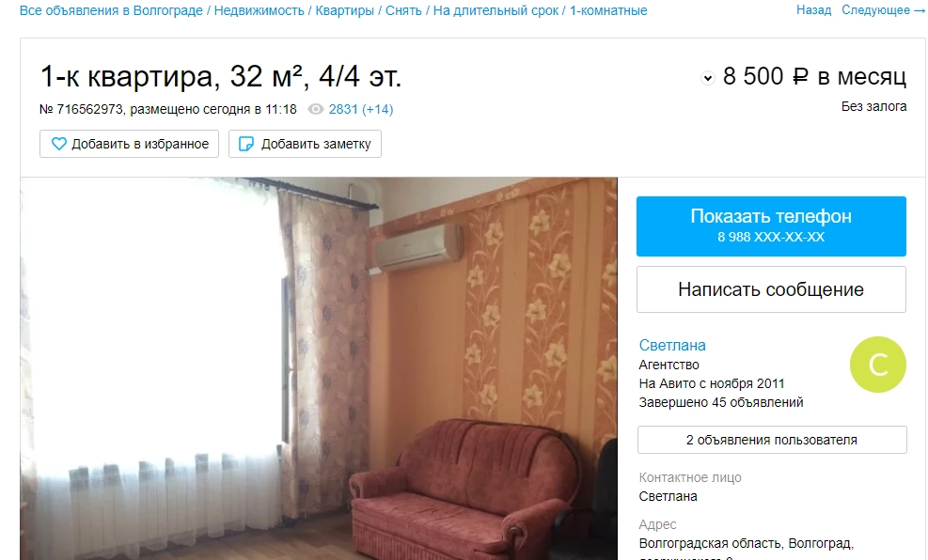Screen dimensions: 928x560
Task: Go back using the Назад link
Action: pyautogui.click(x=814, y=10)
